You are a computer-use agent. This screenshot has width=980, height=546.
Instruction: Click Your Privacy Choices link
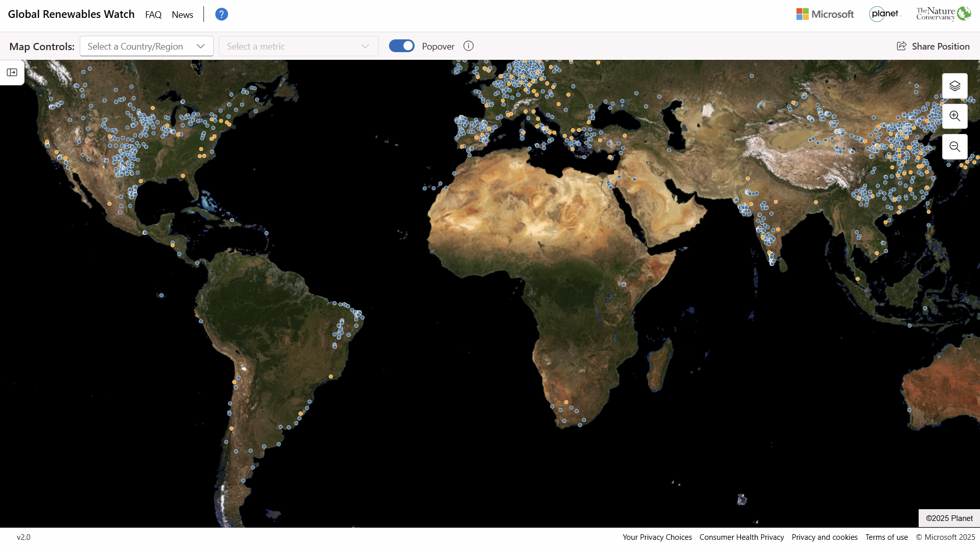pos(657,537)
